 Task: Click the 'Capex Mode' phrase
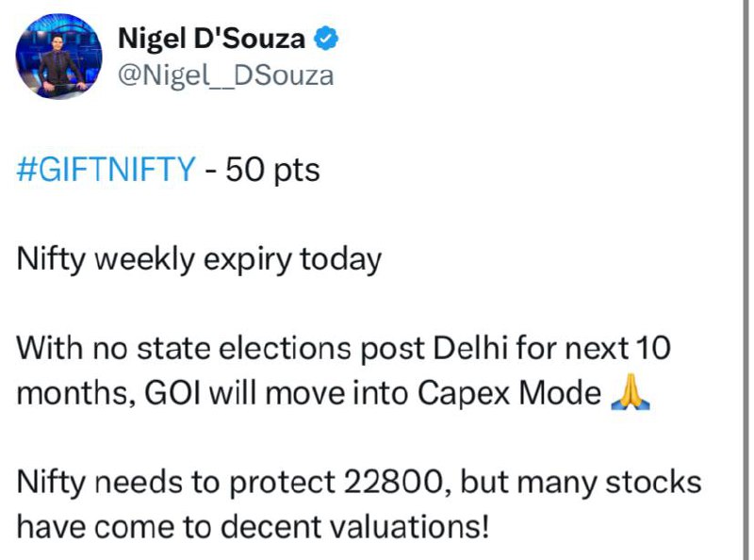(509, 393)
